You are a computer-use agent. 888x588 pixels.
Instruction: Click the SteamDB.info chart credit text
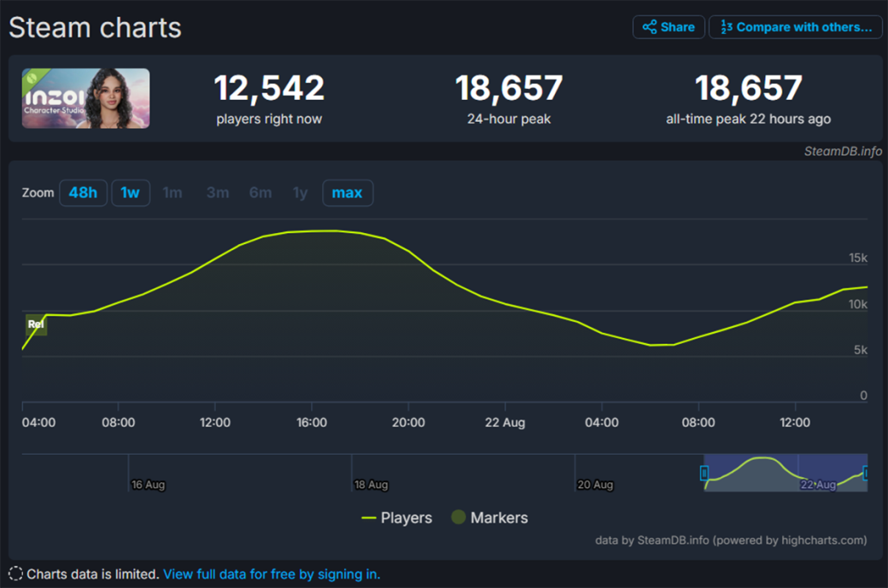pos(843,151)
